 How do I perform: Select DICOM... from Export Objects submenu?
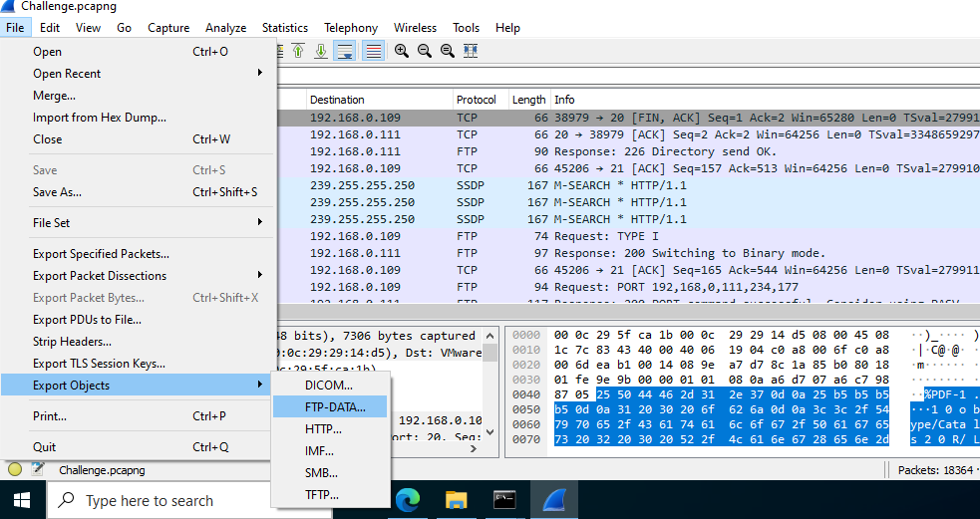pos(330,386)
